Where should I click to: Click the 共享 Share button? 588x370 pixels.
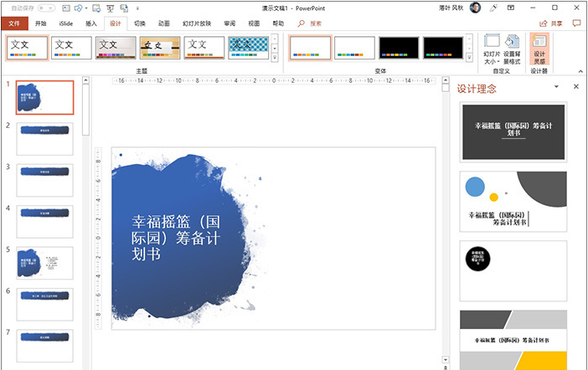[x=550, y=23]
